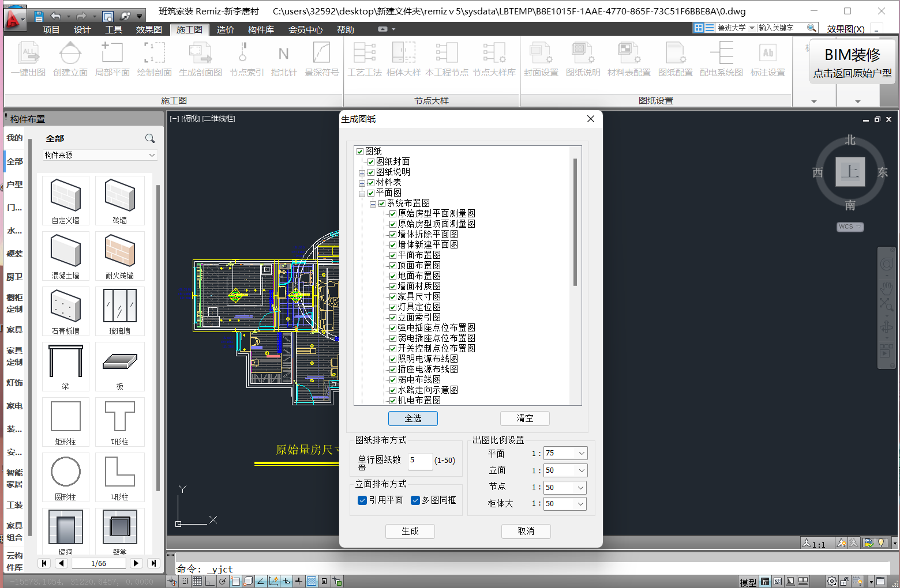
Task: Click the 输入关键字 search field
Action: (x=782, y=28)
